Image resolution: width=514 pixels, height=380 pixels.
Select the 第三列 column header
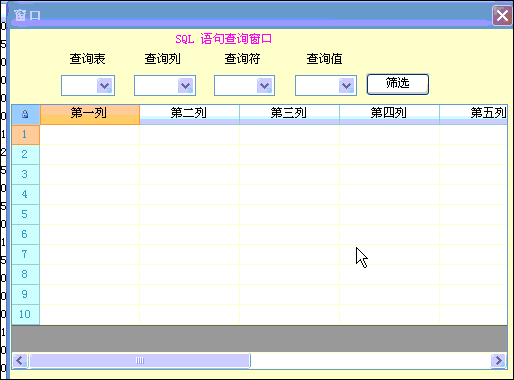pyautogui.click(x=289, y=114)
